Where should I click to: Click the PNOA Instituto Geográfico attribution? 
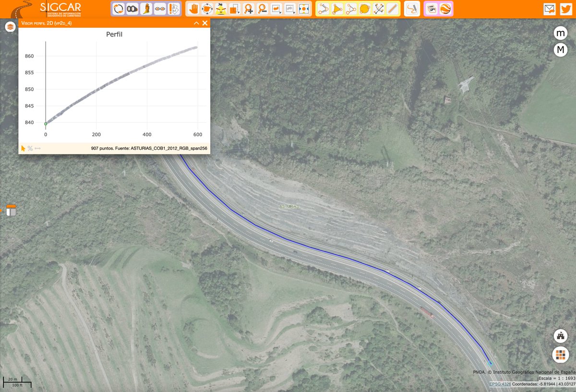click(x=524, y=372)
